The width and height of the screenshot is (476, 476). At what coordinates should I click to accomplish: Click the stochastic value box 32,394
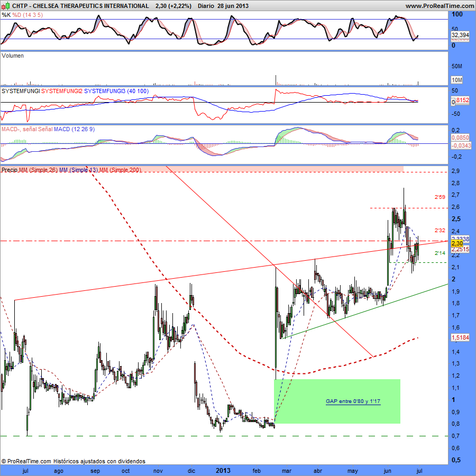coord(460,35)
